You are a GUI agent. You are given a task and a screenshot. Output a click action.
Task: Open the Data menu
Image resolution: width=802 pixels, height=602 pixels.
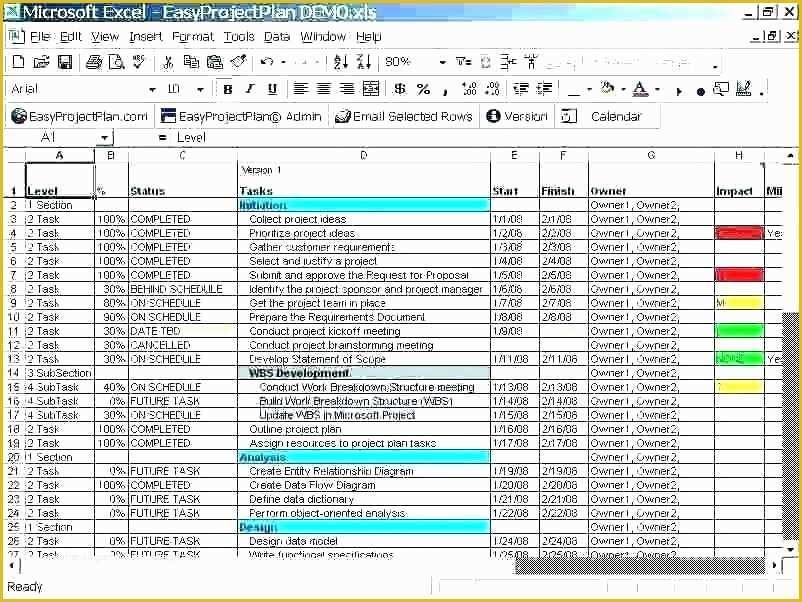click(277, 37)
